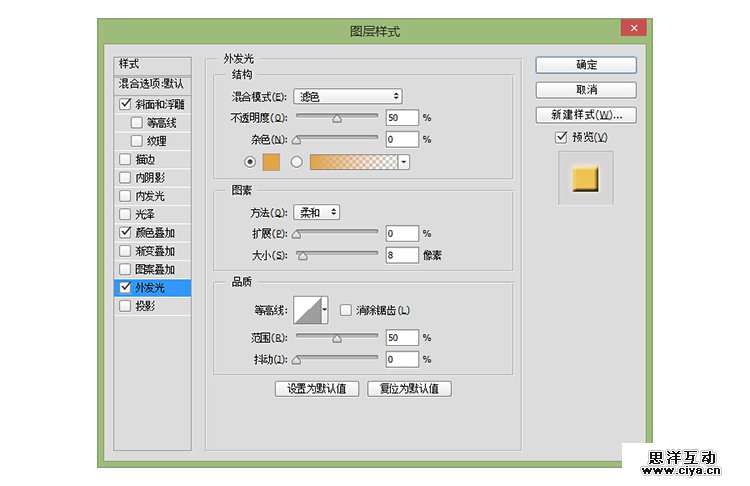750x486 pixels.
Task: Close the 图层样式 dialog window
Action: tap(632, 30)
